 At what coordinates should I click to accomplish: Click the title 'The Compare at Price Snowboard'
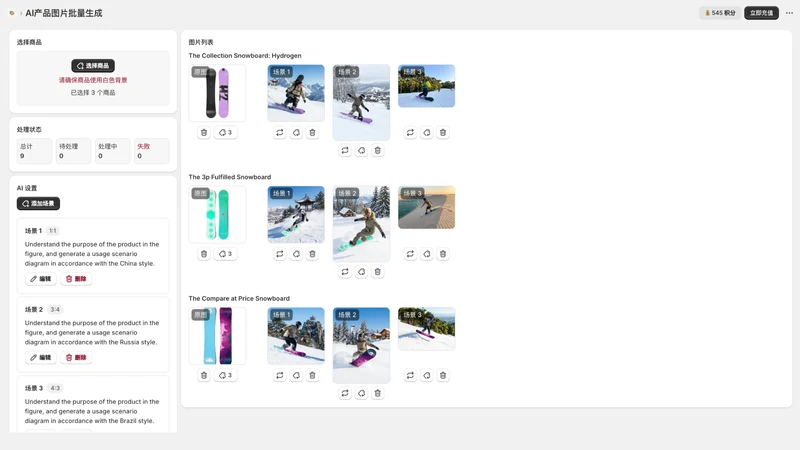point(239,298)
